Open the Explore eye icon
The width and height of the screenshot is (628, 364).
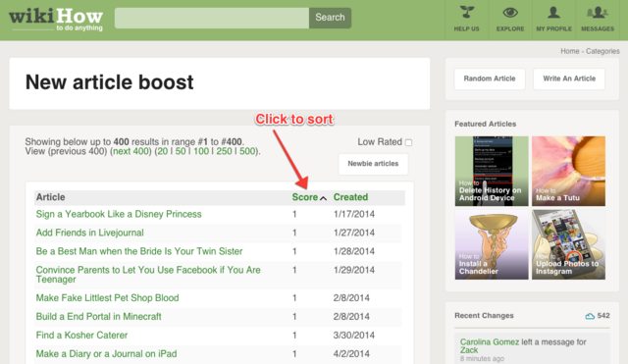pyautogui.click(x=510, y=13)
